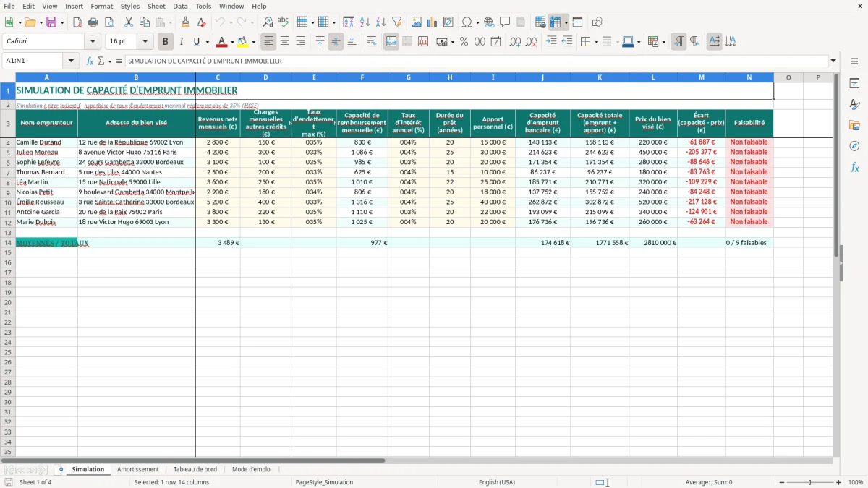Toggle Align Right
The image size is (868, 488).
(301, 42)
